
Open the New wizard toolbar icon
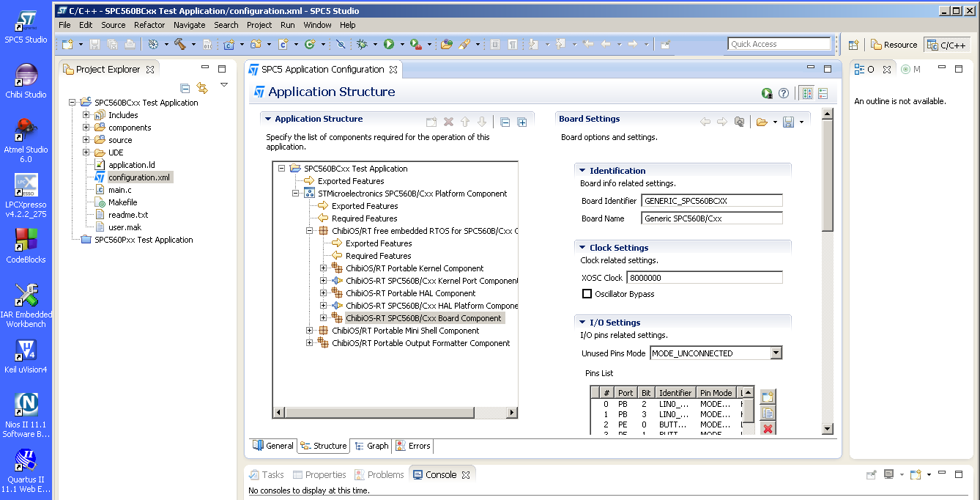[67, 44]
